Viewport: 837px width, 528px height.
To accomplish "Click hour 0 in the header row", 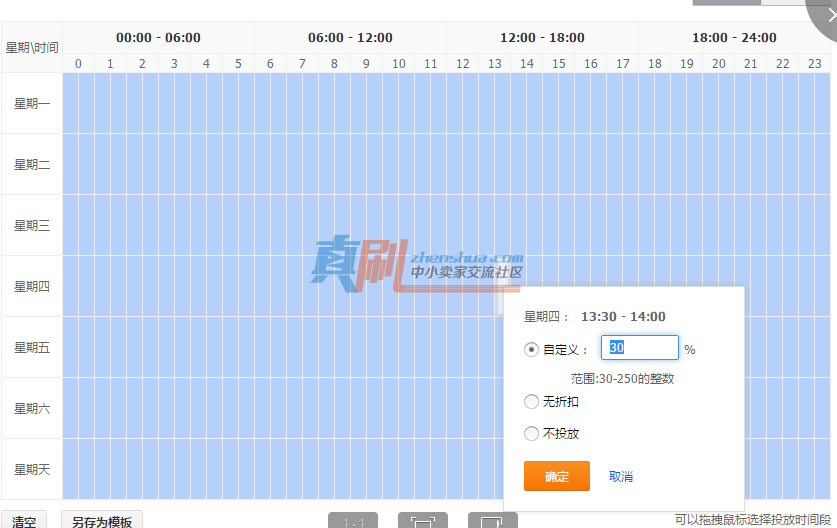I will tap(78, 64).
